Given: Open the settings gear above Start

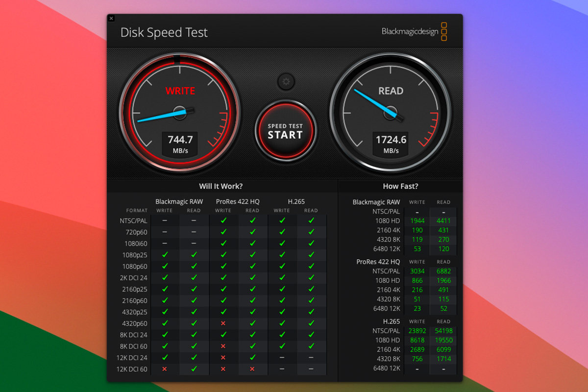Looking at the screenshot, I should pyautogui.click(x=286, y=81).
